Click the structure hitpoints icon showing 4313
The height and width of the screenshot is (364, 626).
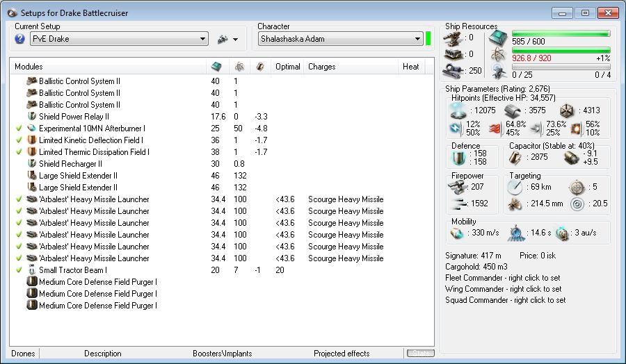coord(568,110)
